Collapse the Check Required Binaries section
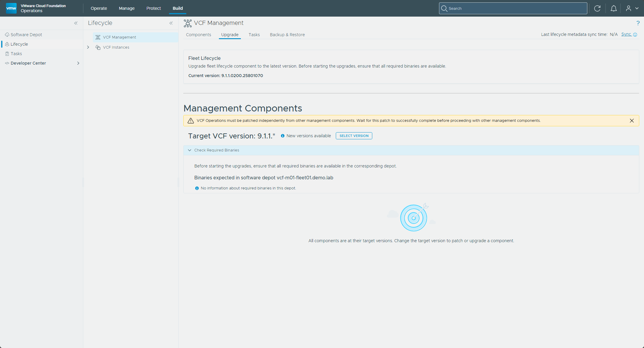644x348 pixels. coord(190,150)
